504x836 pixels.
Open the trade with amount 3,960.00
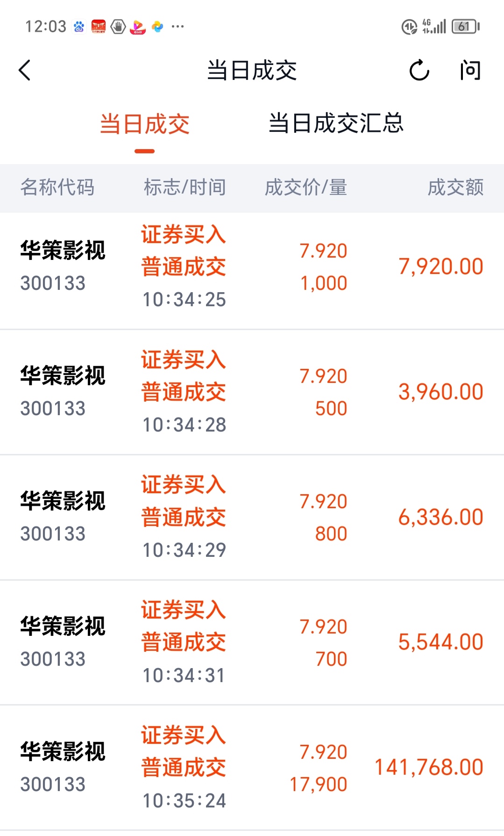[252, 392]
